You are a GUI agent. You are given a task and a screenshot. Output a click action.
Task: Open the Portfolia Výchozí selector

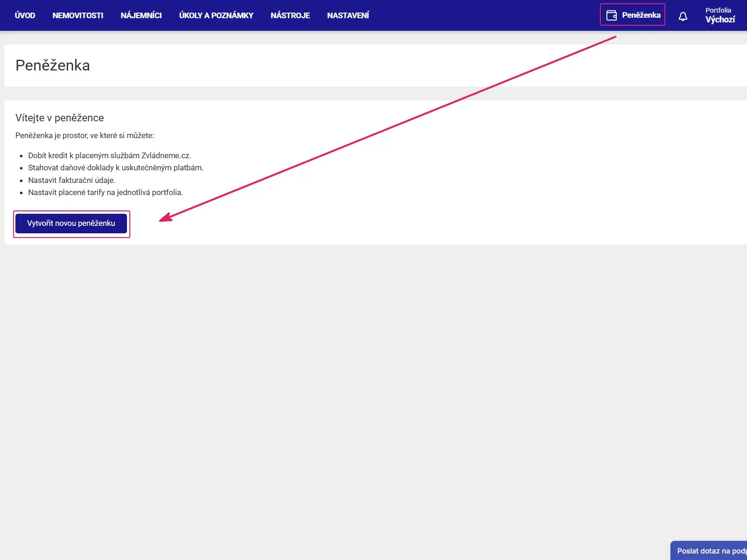pos(720,15)
